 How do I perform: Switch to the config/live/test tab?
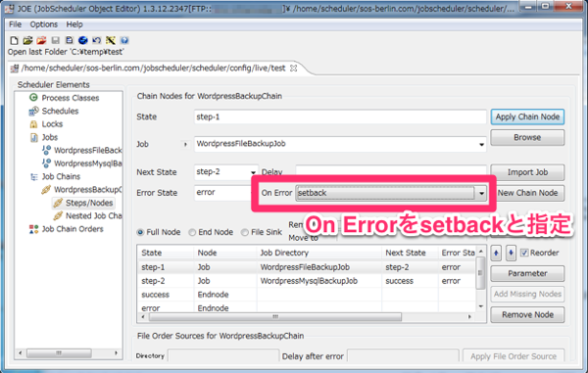pyautogui.click(x=153, y=69)
